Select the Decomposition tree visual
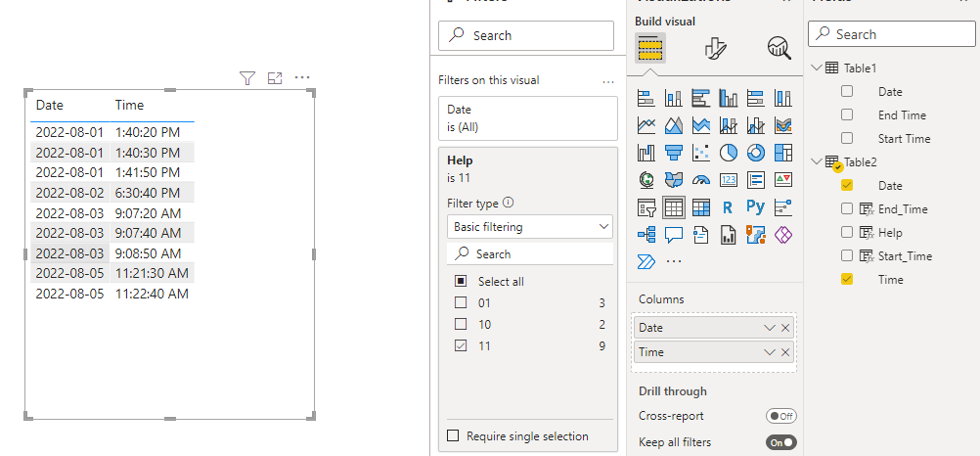 point(646,235)
